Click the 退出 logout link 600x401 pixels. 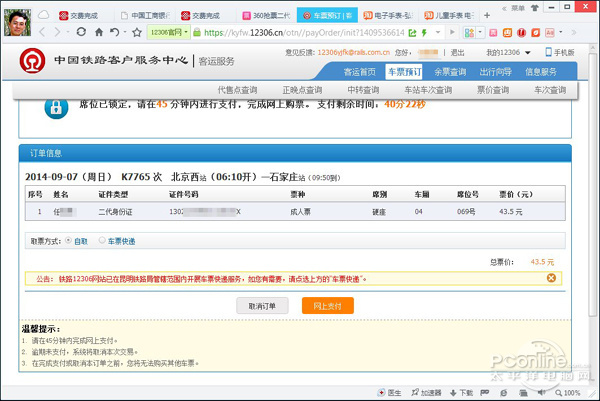click(457, 52)
